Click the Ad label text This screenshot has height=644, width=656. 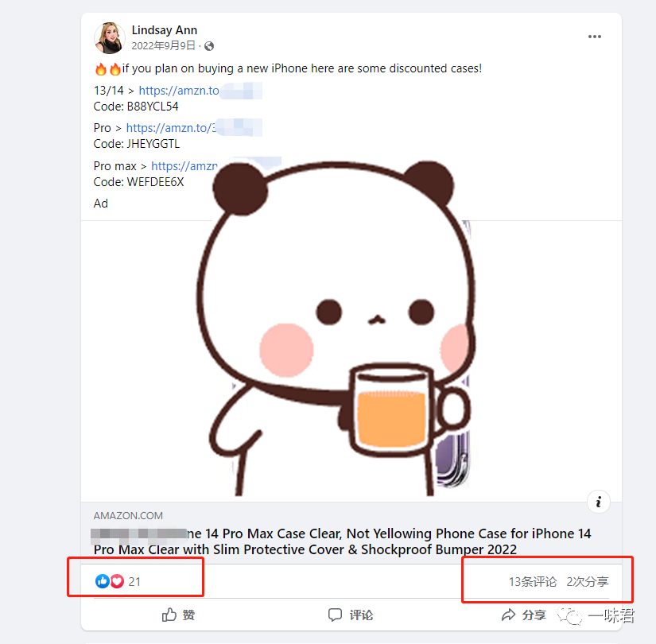[101, 204]
